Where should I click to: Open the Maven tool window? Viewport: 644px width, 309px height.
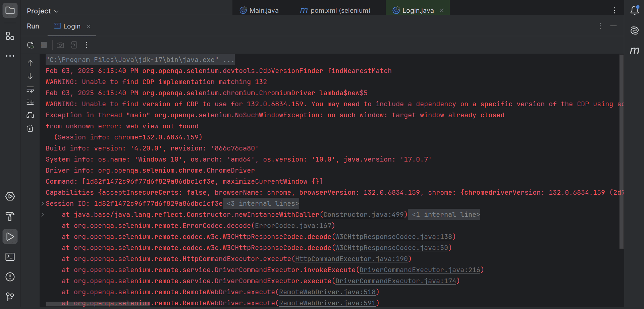[635, 51]
